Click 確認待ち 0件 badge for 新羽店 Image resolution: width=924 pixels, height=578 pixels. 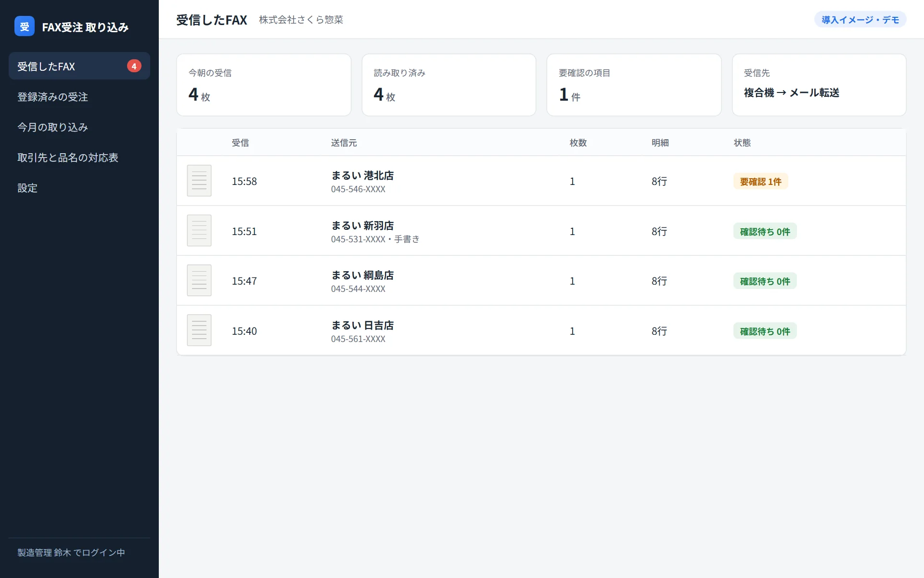click(765, 232)
